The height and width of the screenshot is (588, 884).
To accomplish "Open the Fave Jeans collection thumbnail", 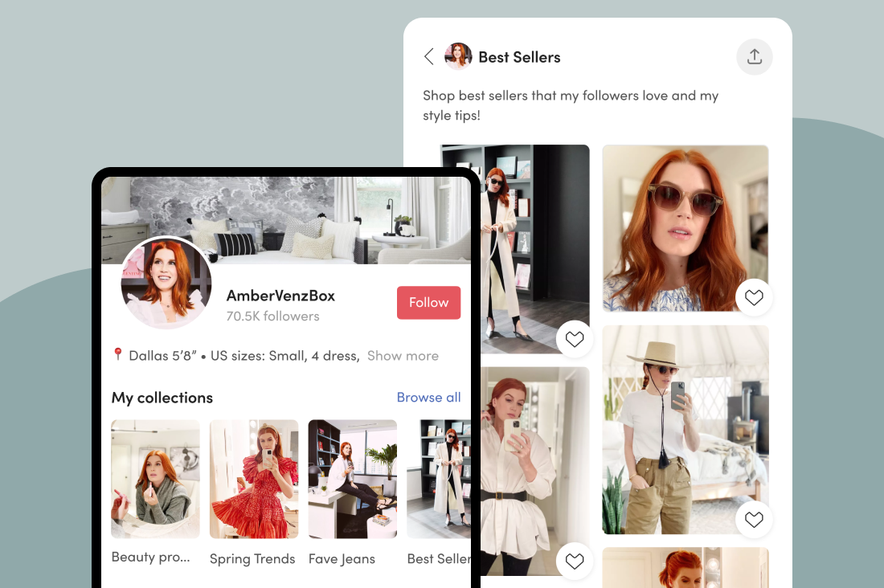I will point(352,479).
